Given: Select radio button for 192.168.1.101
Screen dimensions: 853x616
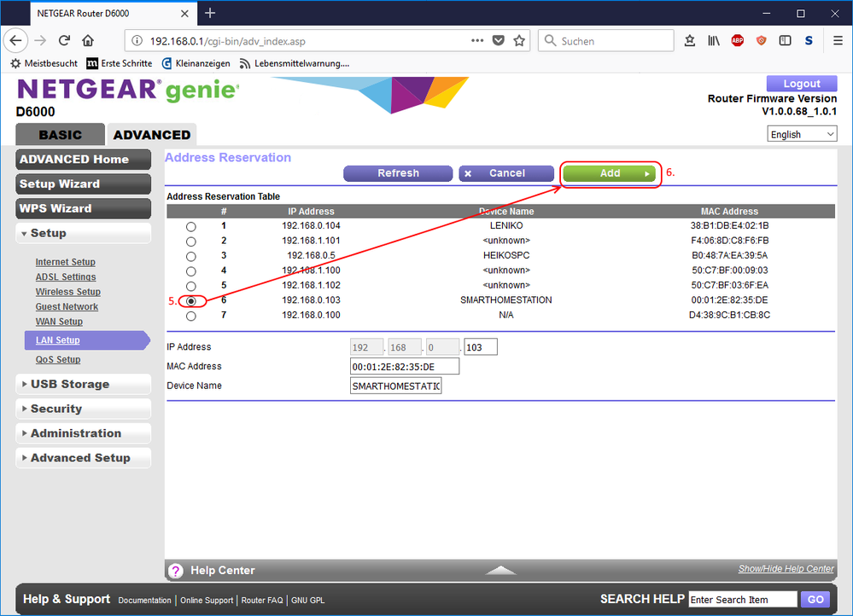Looking at the screenshot, I should point(191,241).
